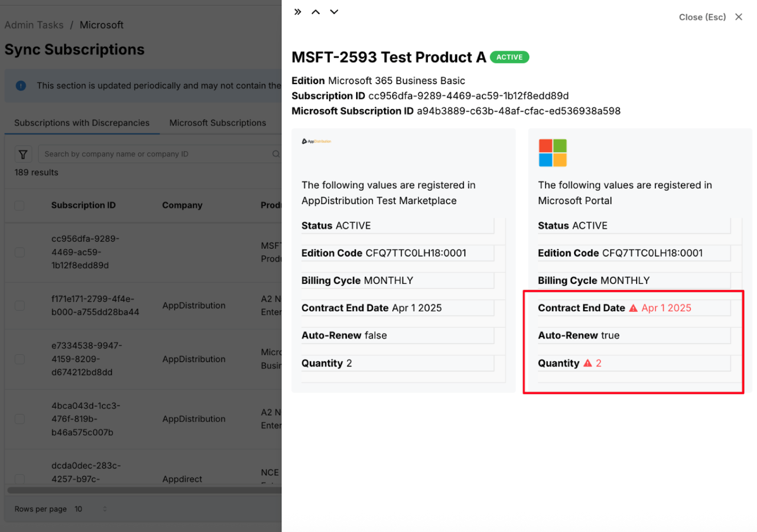Image resolution: width=757 pixels, height=532 pixels.
Task: Click the '189 results' count text
Action: (36, 173)
